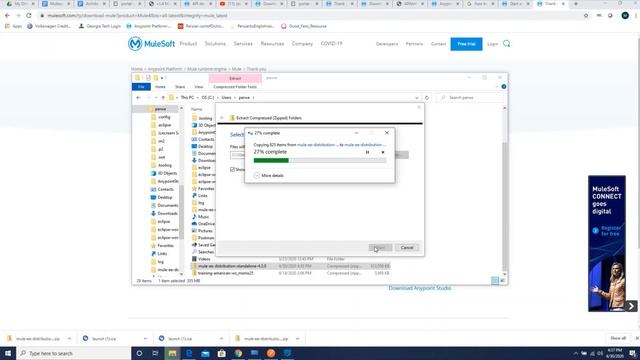
Task: Open the Windows Start menu
Action: point(8,353)
